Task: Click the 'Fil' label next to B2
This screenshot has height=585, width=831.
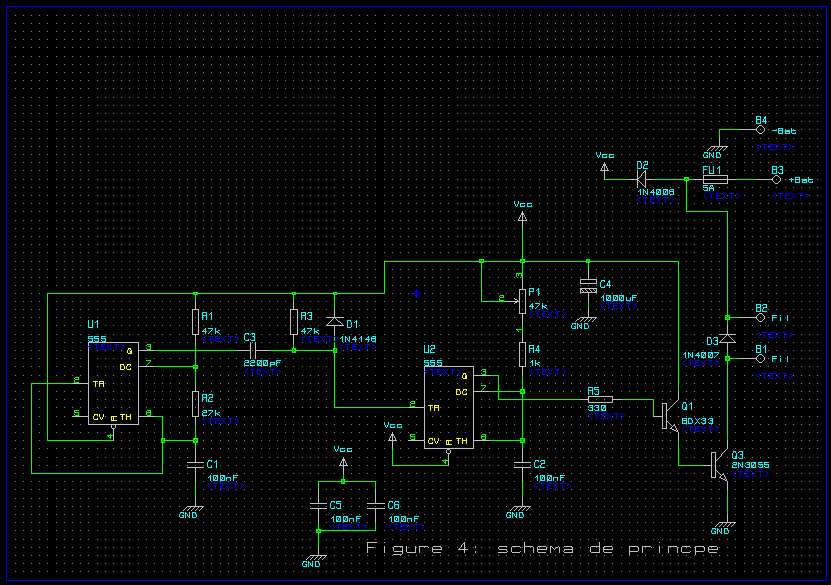Action: pos(780,318)
